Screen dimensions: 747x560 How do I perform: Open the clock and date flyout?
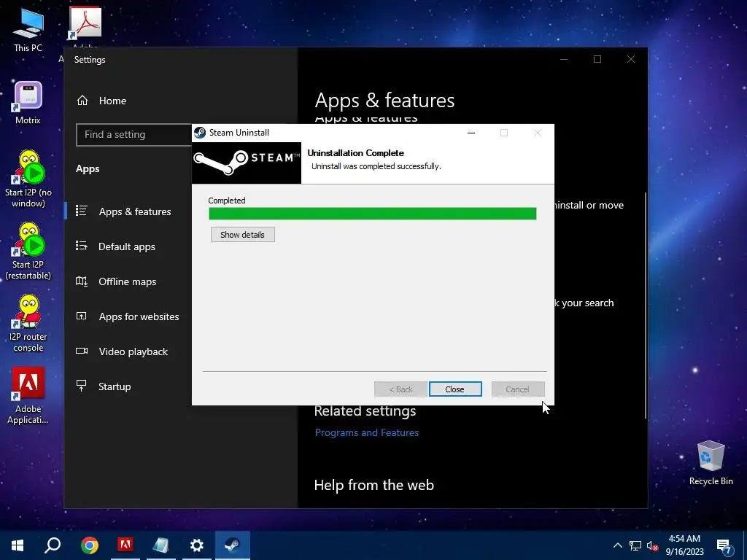(684, 545)
